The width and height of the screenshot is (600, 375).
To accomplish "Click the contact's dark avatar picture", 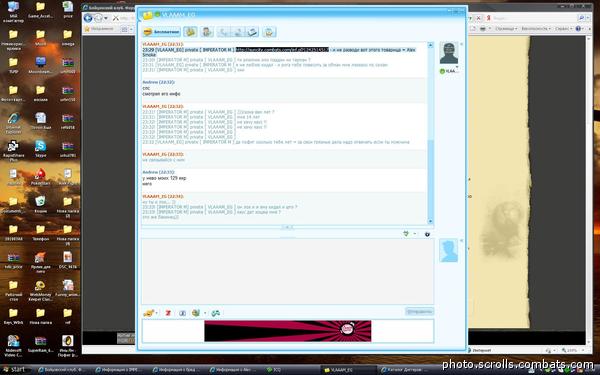I will 448,53.
